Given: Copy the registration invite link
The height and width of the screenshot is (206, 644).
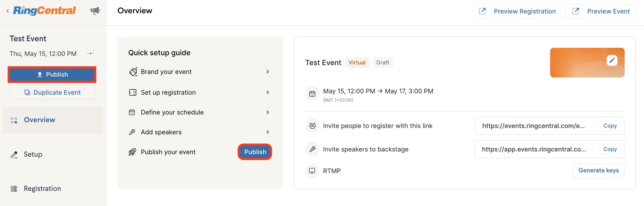Looking at the screenshot, I should click(610, 126).
